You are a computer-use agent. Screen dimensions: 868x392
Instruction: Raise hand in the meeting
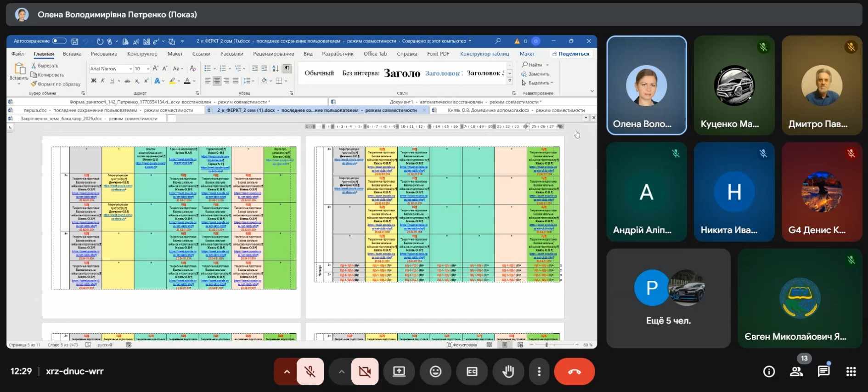point(508,371)
